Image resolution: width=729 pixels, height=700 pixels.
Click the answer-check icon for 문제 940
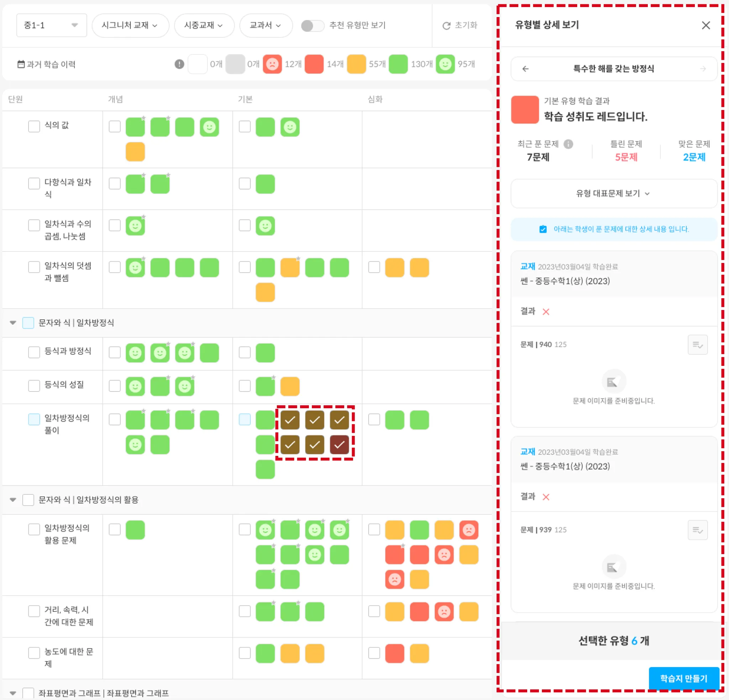point(697,345)
